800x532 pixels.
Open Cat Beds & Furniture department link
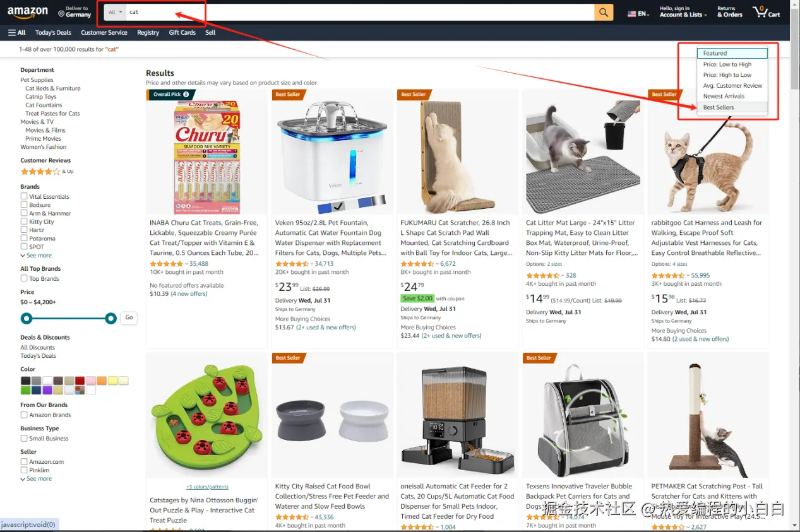53,88
